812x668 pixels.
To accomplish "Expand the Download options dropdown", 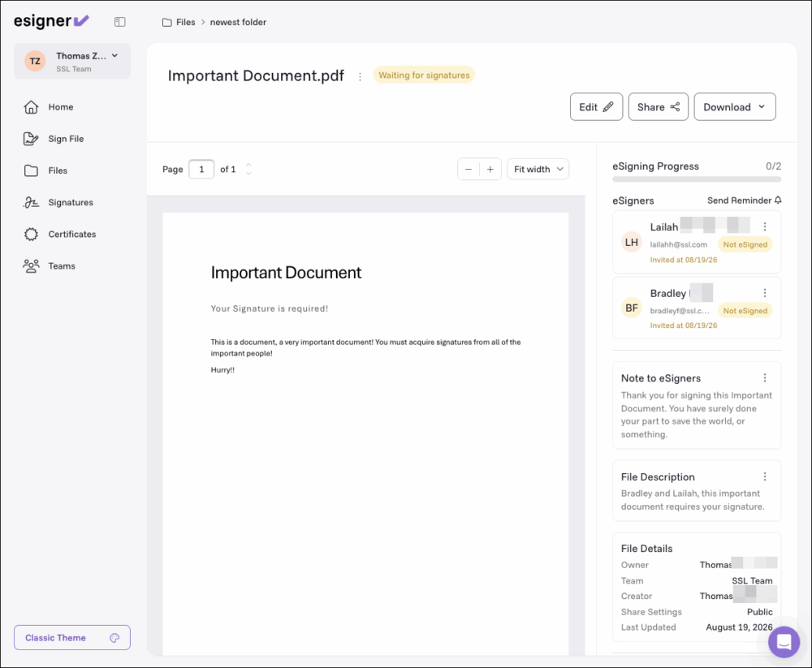I will [735, 106].
